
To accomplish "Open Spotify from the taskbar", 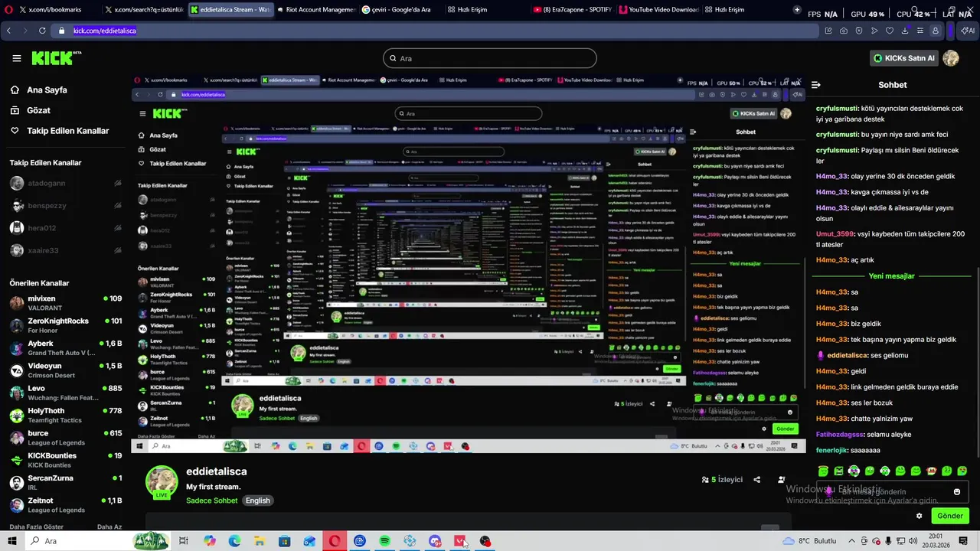I will point(385,541).
